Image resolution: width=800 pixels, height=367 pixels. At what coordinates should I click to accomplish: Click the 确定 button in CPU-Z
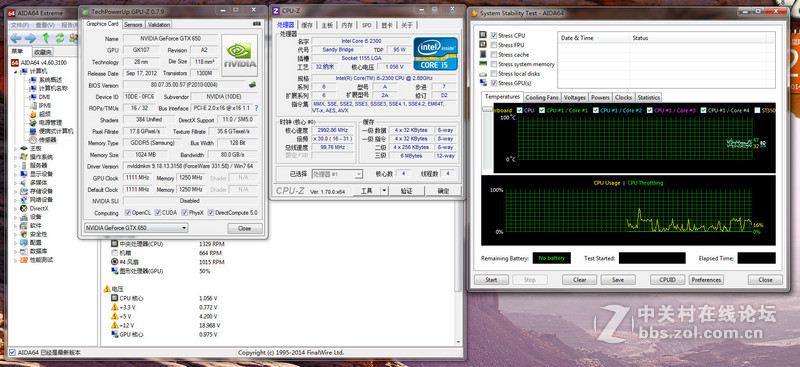click(x=443, y=191)
